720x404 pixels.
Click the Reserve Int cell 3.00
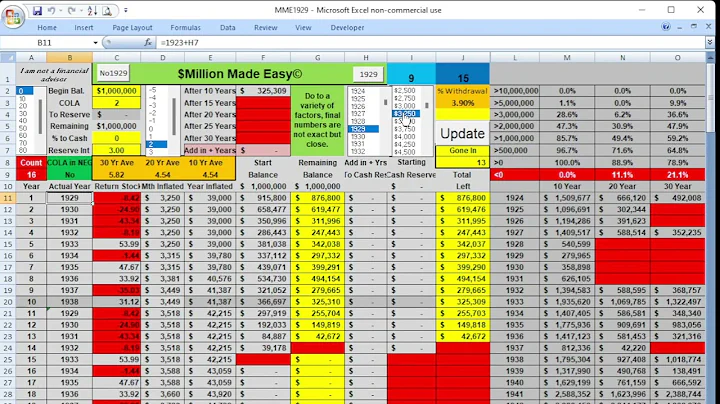(x=116, y=150)
